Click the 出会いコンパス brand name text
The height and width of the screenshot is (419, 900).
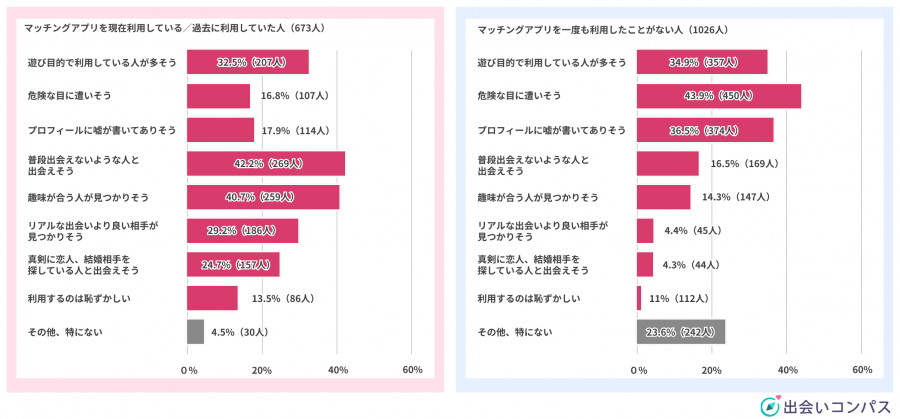pos(829,407)
